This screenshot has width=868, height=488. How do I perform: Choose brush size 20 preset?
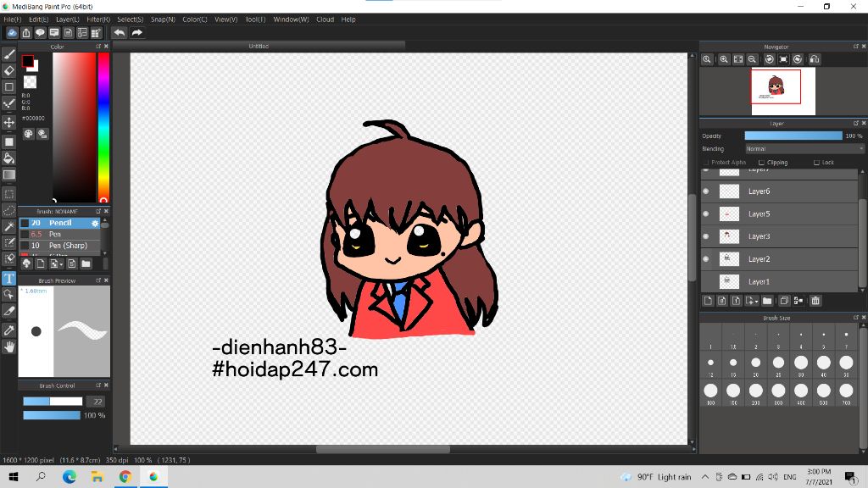point(755,363)
